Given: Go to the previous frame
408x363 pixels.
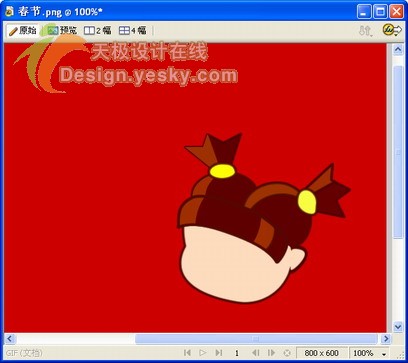Looking at the screenshot, I should pyautogui.click(x=256, y=353).
